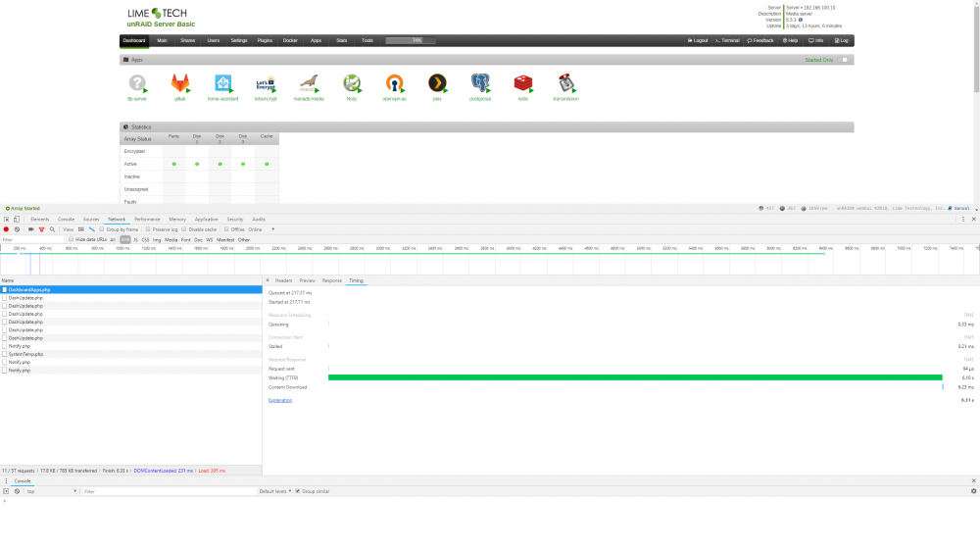This screenshot has width=980, height=552.
Task: Uncheck Group similar in console
Action: point(298,491)
